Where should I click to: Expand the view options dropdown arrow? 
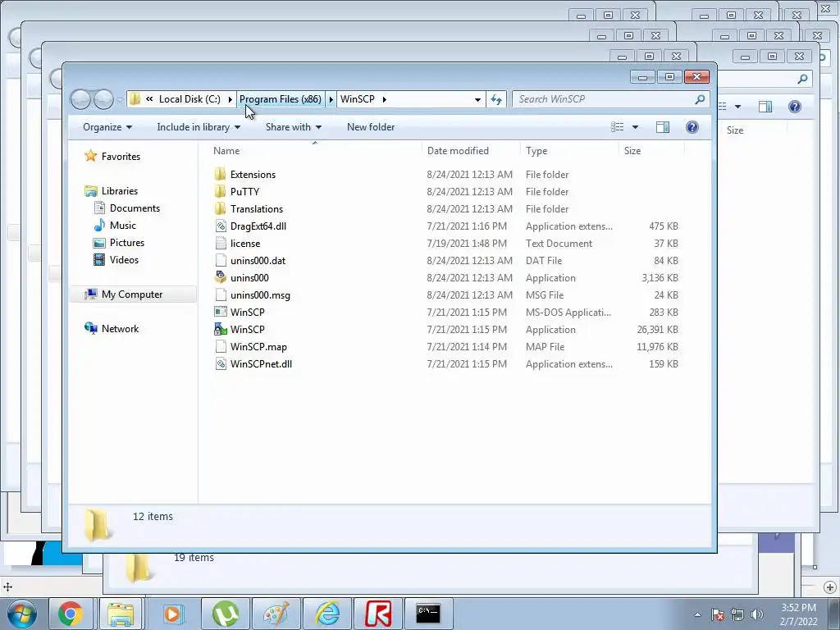point(636,127)
